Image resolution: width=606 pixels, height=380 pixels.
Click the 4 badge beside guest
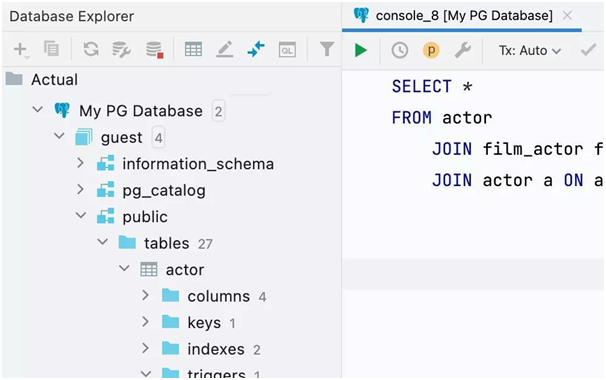(158, 138)
